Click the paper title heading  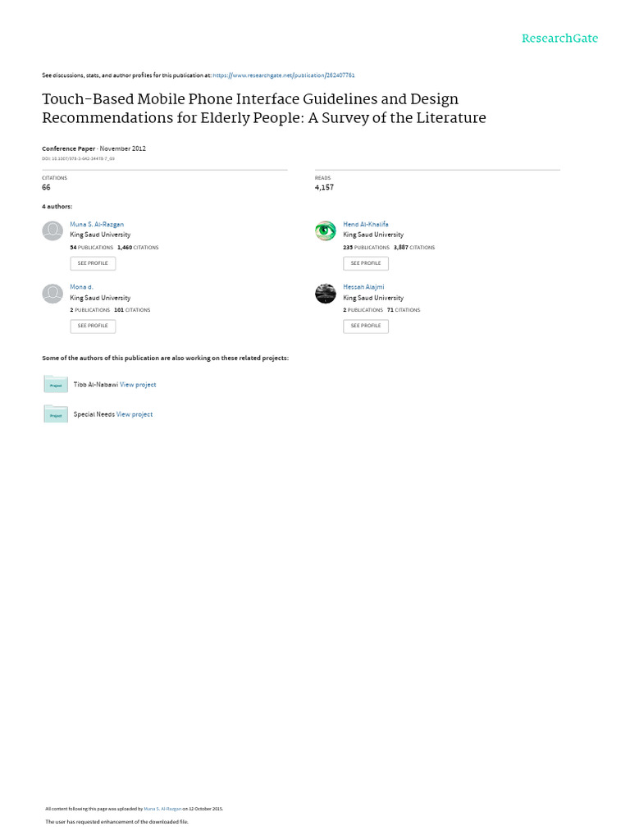(264, 108)
